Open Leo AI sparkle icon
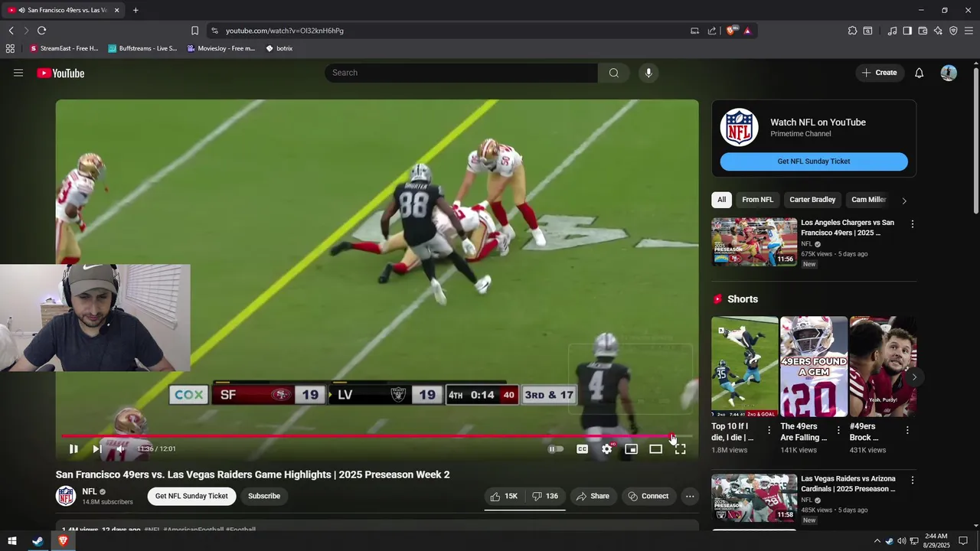Image resolution: width=980 pixels, height=551 pixels. pos(938,31)
